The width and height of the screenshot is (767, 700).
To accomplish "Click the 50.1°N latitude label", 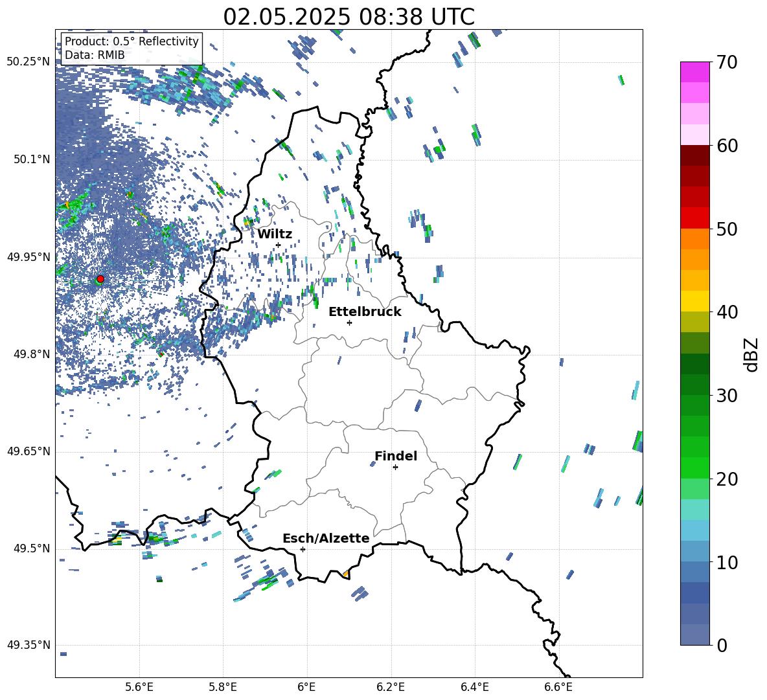I will pyautogui.click(x=32, y=160).
